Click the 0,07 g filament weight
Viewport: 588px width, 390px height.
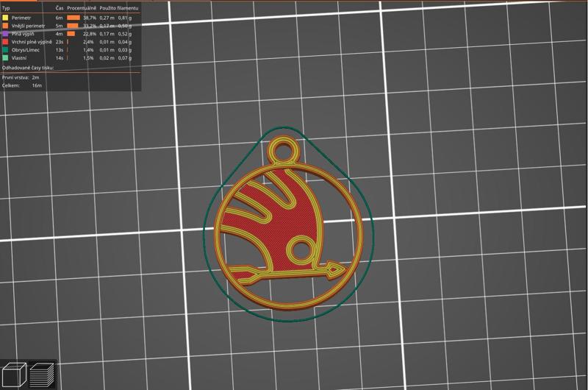point(125,58)
